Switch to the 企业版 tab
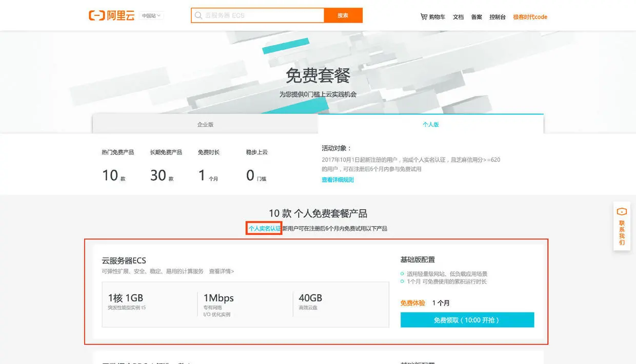The width and height of the screenshot is (636, 364). click(205, 124)
